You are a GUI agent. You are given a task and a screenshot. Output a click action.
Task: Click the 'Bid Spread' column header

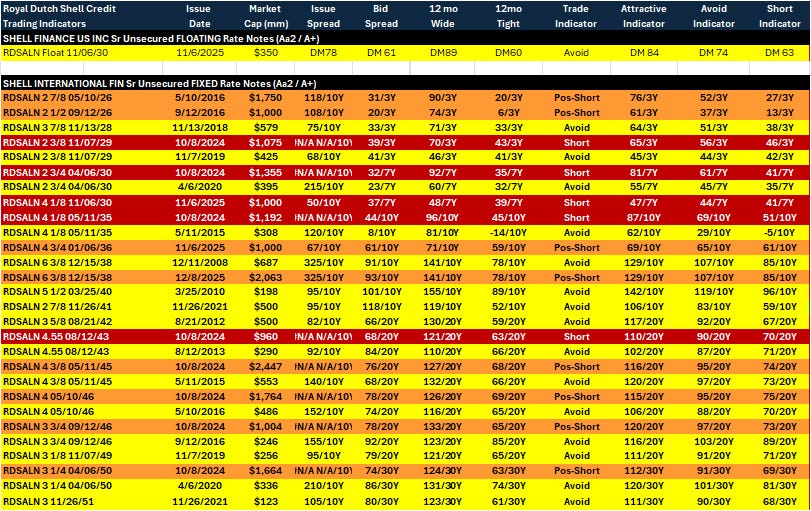(381, 16)
